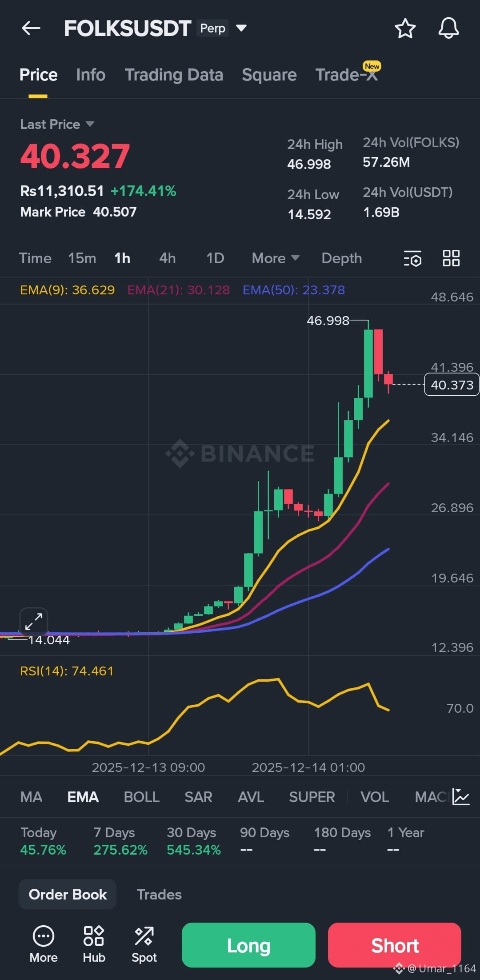Go back using the left arrow
The height and width of the screenshot is (980, 480).
pyautogui.click(x=31, y=28)
